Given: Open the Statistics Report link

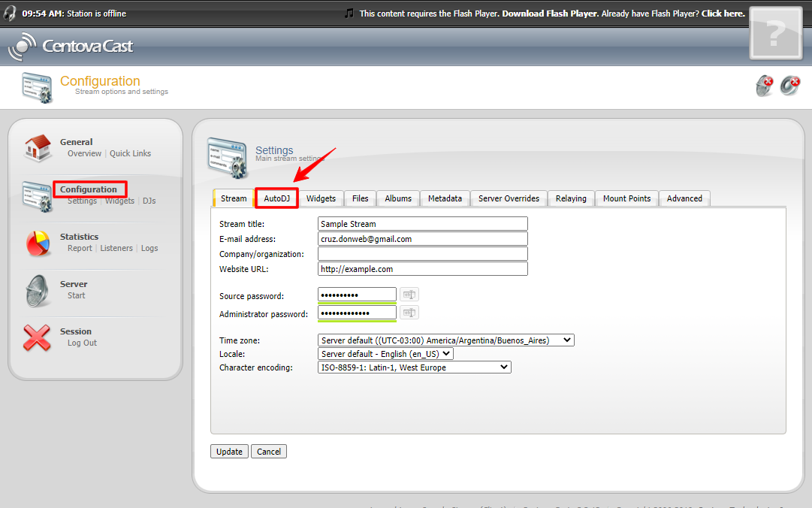Looking at the screenshot, I should pyautogui.click(x=80, y=248).
